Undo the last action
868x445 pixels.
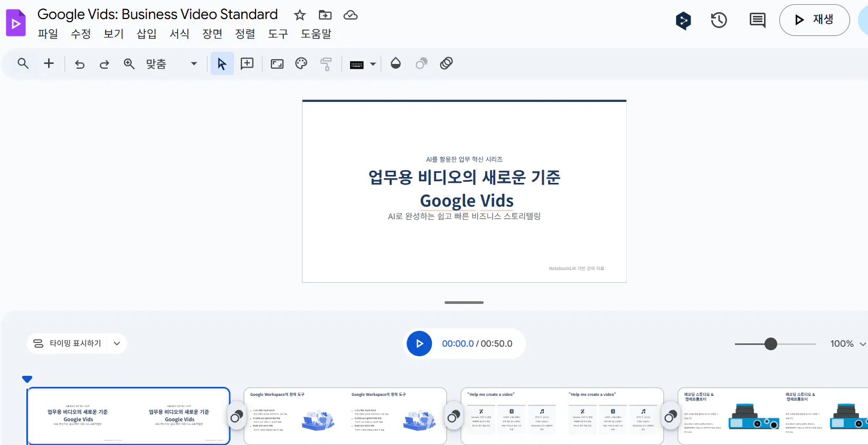(80, 64)
